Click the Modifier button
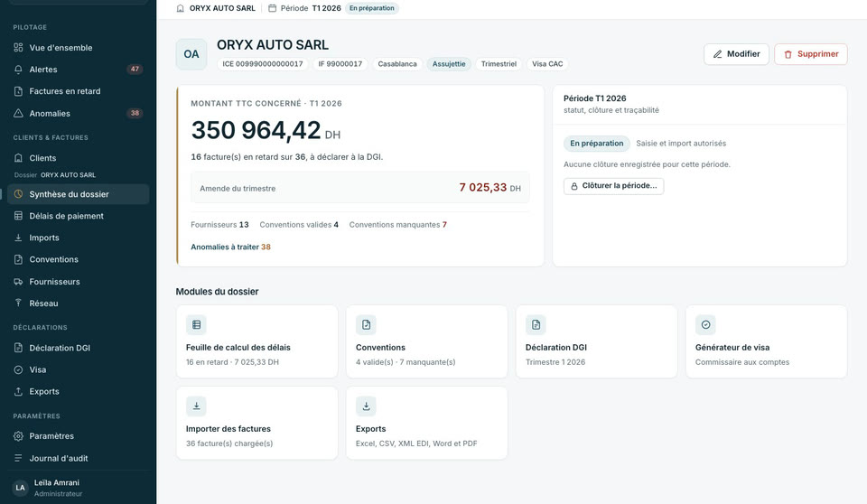This screenshot has width=867, height=504. [736, 54]
